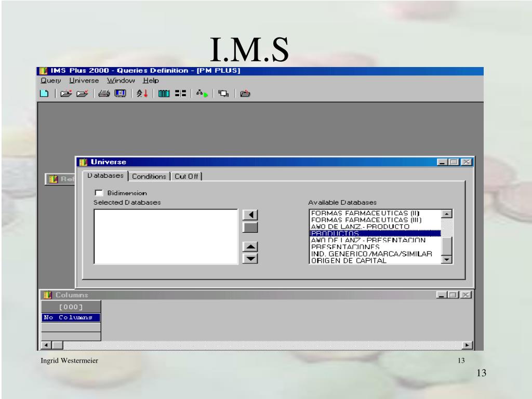Viewport: 532px width, 399px height.
Task: Select the No Columns cell
Action: point(71,317)
